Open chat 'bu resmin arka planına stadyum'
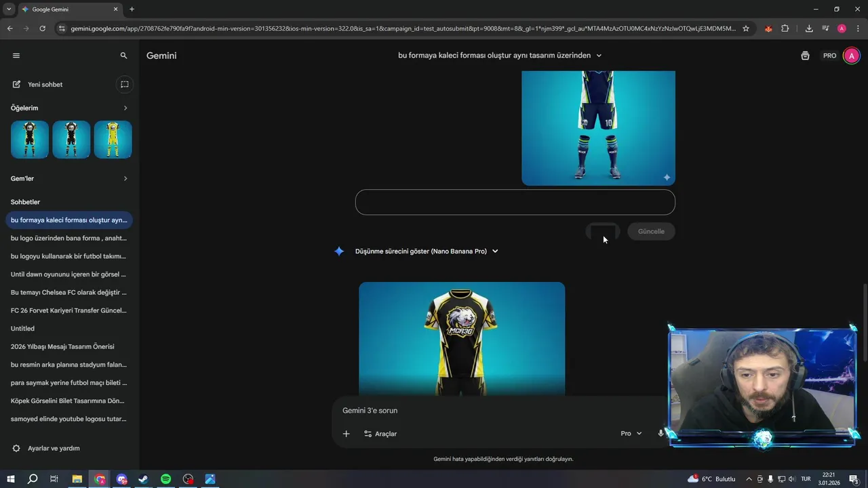Viewport: 868px width, 488px height. coord(68,365)
